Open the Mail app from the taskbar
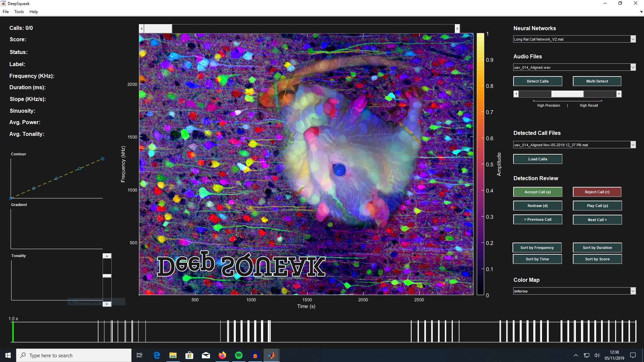 point(206,355)
